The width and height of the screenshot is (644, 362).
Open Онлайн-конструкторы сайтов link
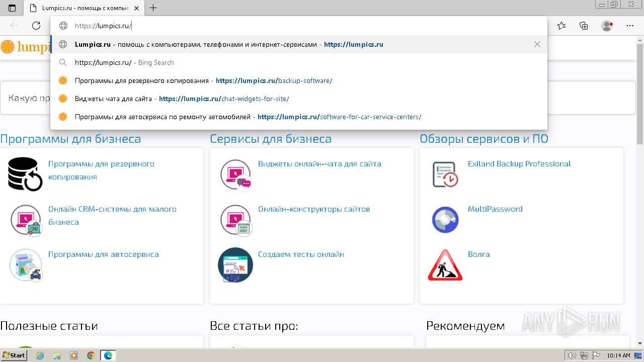[x=314, y=209]
